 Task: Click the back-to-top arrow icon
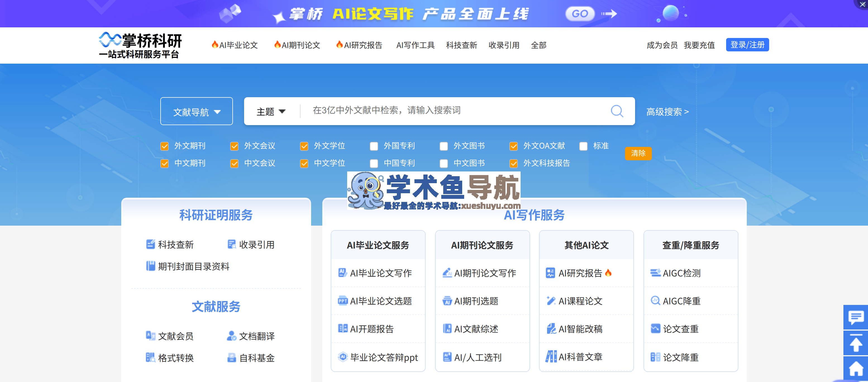pos(855,343)
